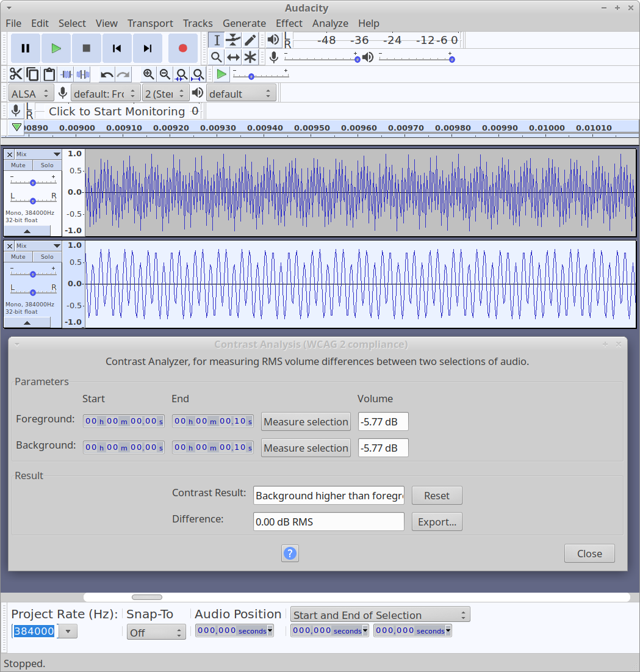Select the Envelope tool
This screenshot has height=672, width=640.
tap(233, 40)
